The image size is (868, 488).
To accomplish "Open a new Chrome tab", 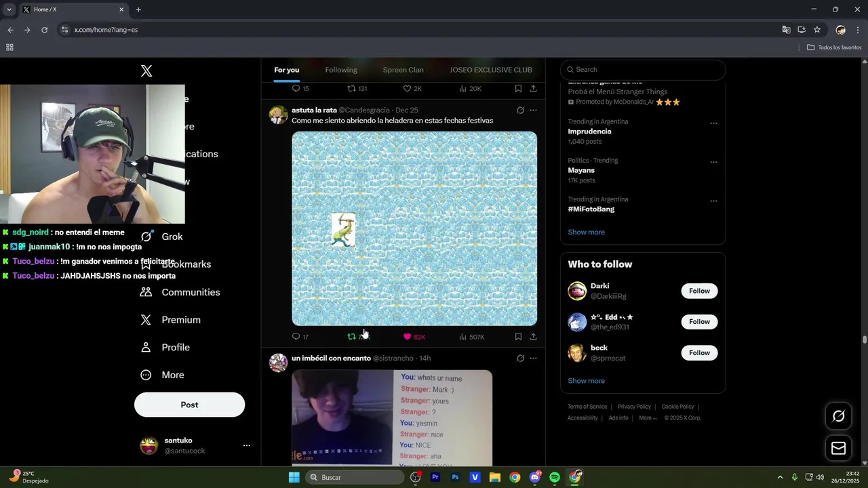I will (138, 9).
